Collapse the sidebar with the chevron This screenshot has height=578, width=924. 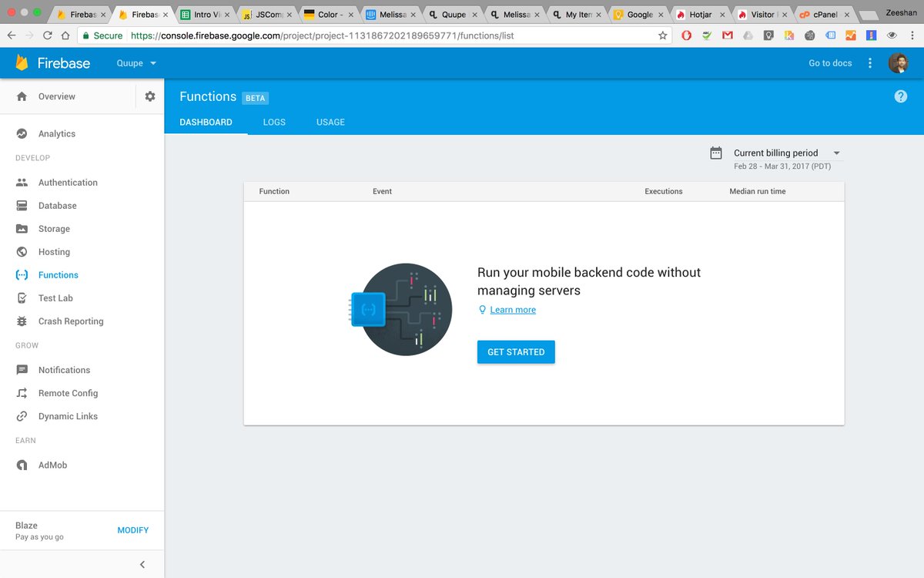tap(142, 564)
